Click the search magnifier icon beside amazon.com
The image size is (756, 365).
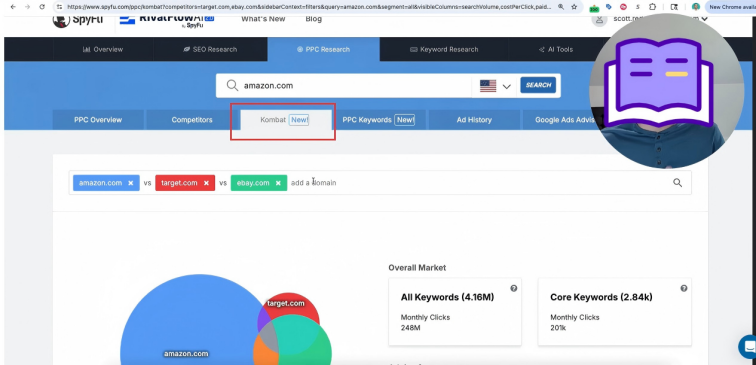[232, 85]
